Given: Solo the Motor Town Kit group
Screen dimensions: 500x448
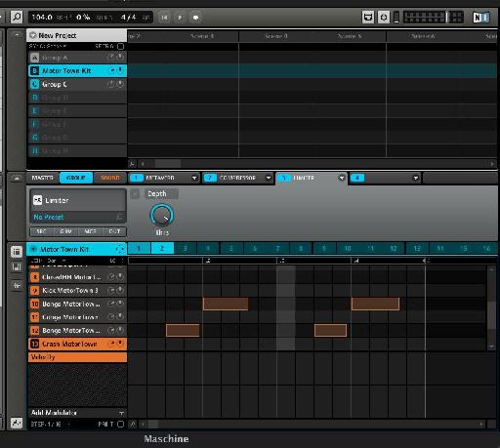Looking at the screenshot, I should click(x=120, y=70).
